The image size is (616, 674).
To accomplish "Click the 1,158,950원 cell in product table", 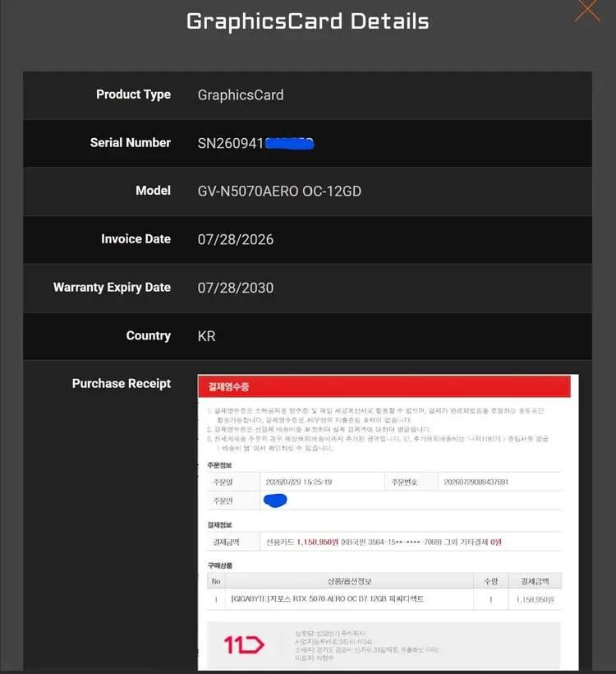I will point(535,599).
